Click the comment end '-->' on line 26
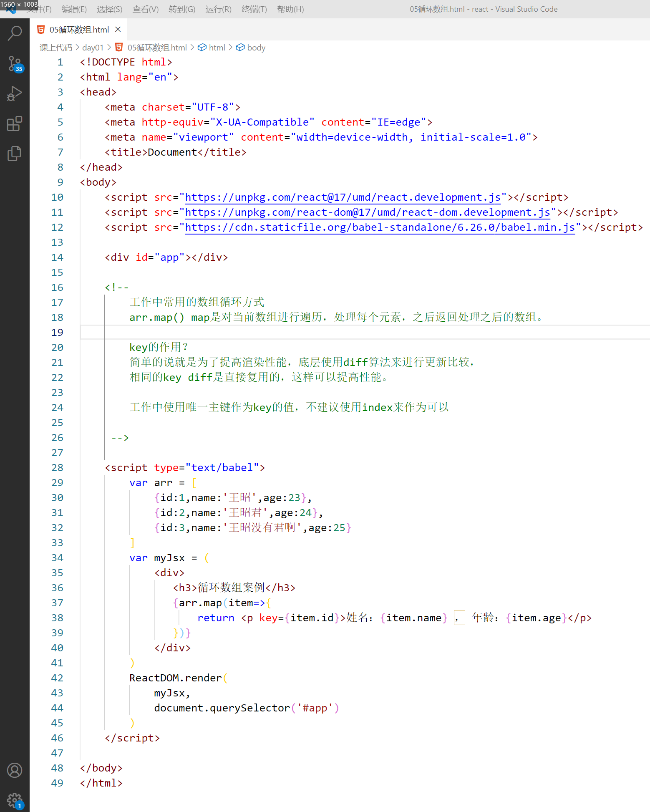This screenshot has height=812, width=650. (x=120, y=438)
